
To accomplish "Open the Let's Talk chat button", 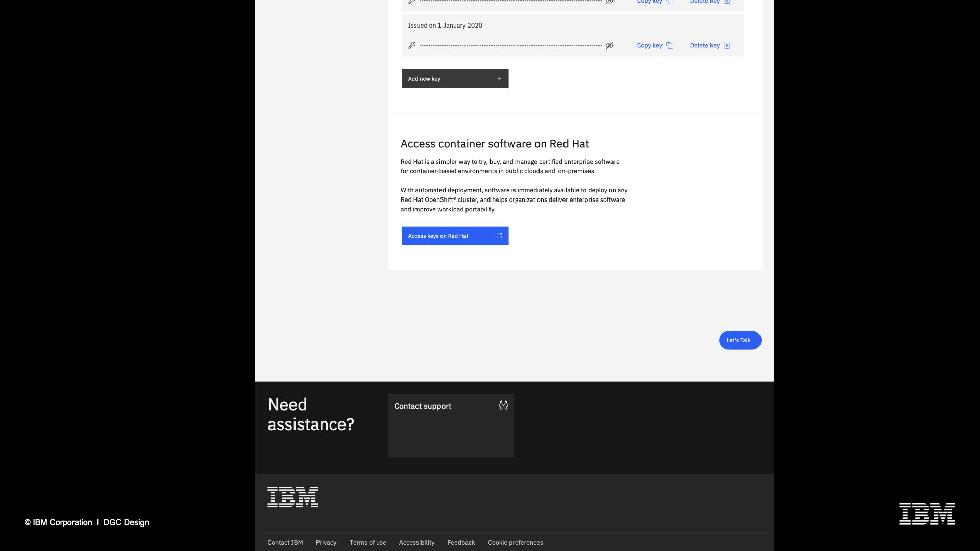I will [740, 340].
